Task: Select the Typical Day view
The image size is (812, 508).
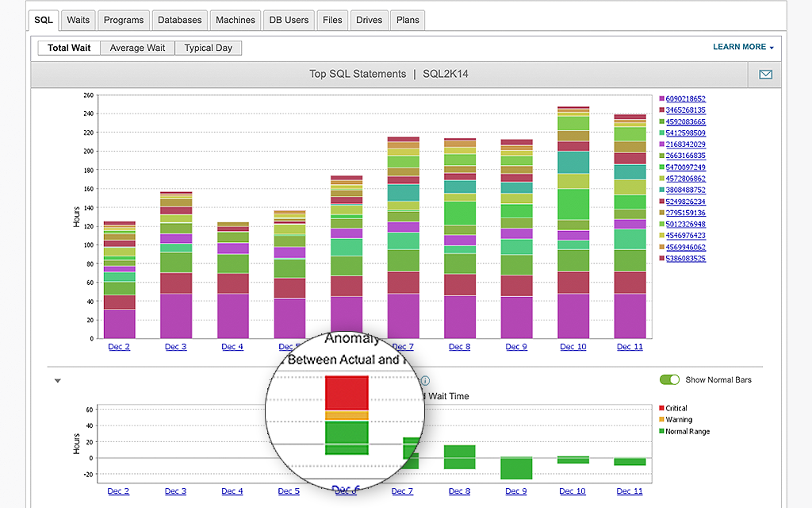Action: point(208,48)
